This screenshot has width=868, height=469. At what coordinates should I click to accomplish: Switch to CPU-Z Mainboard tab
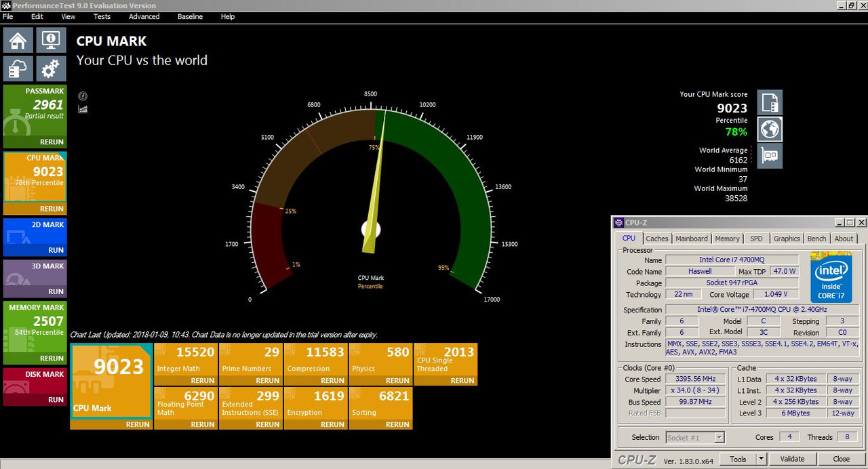(x=692, y=239)
